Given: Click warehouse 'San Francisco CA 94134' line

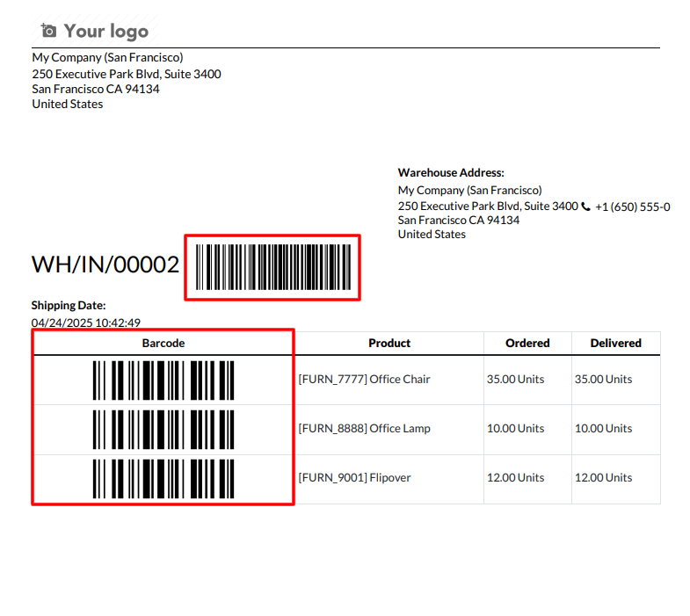Looking at the screenshot, I should coord(459,221).
